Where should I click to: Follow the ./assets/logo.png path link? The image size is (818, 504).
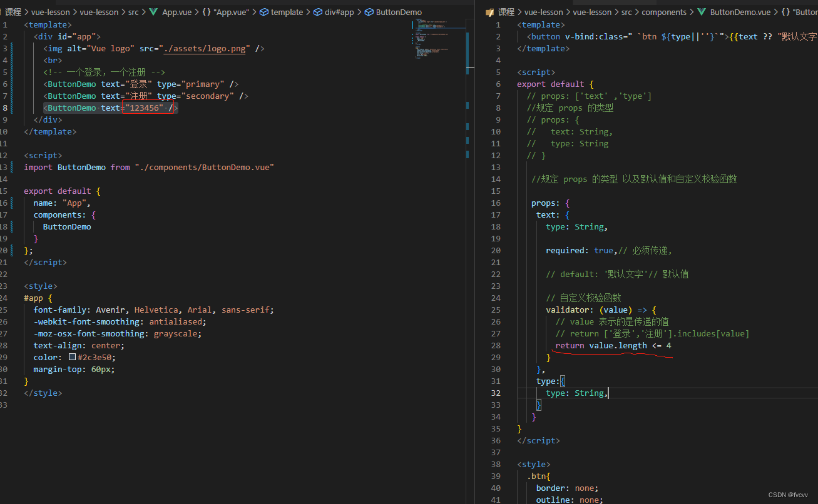click(x=206, y=48)
